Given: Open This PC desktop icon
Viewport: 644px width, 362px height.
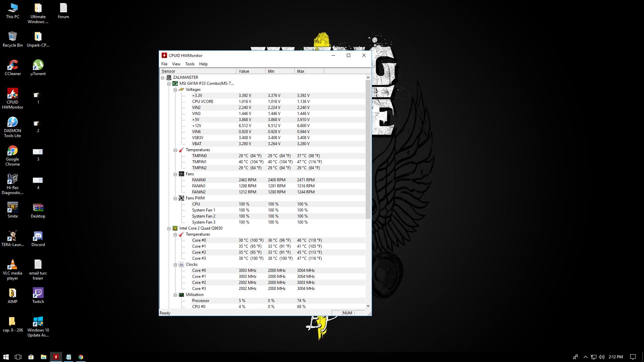Looking at the screenshot, I should point(13,11).
